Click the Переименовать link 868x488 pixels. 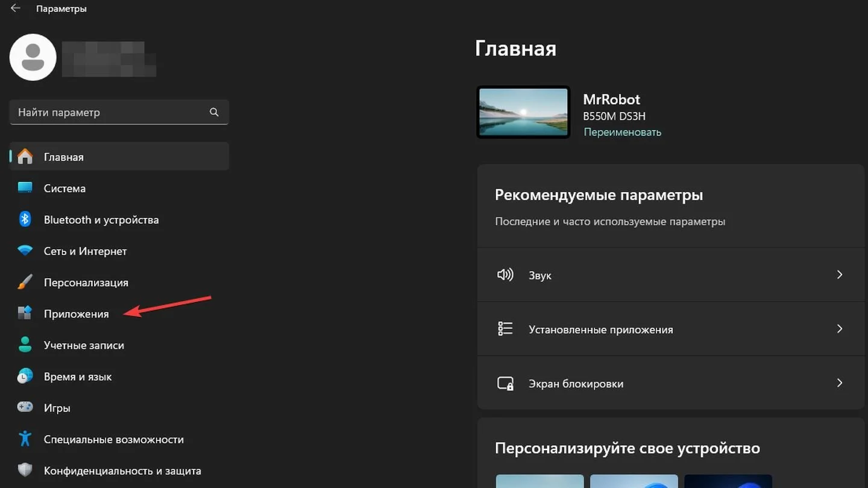point(622,132)
